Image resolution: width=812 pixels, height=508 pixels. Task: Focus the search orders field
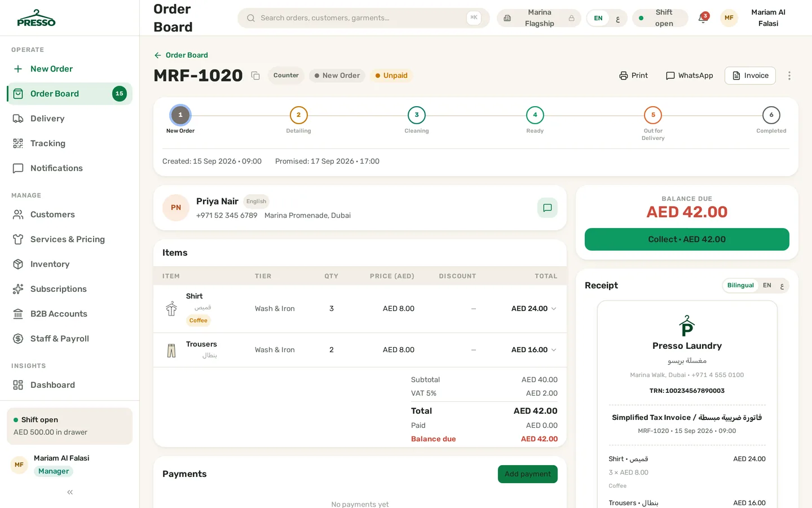(x=363, y=18)
